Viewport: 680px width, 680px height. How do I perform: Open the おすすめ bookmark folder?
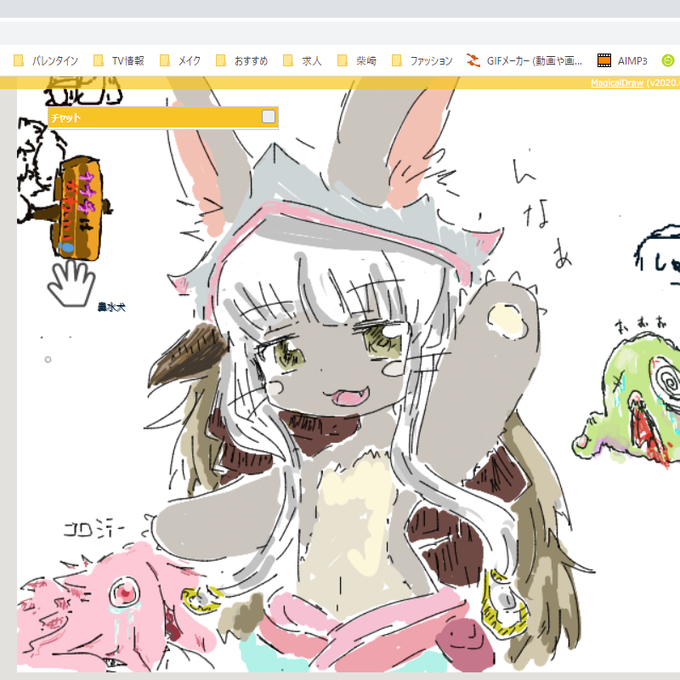tap(242, 61)
